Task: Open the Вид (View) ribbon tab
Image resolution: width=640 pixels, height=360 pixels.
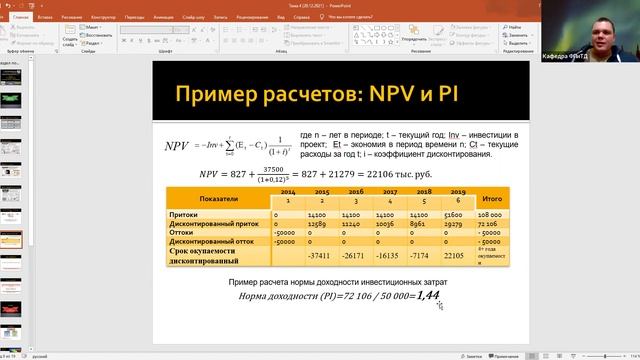Action: click(281, 17)
